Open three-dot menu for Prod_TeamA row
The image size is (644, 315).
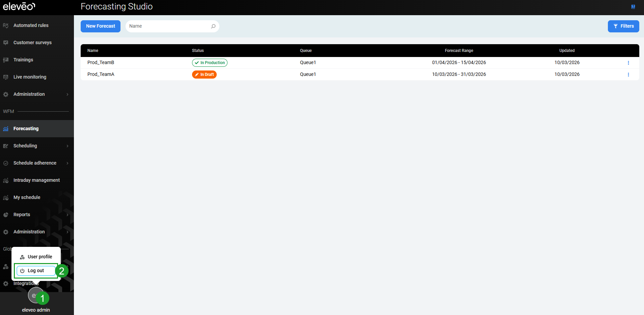pyautogui.click(x=628, y=75)
